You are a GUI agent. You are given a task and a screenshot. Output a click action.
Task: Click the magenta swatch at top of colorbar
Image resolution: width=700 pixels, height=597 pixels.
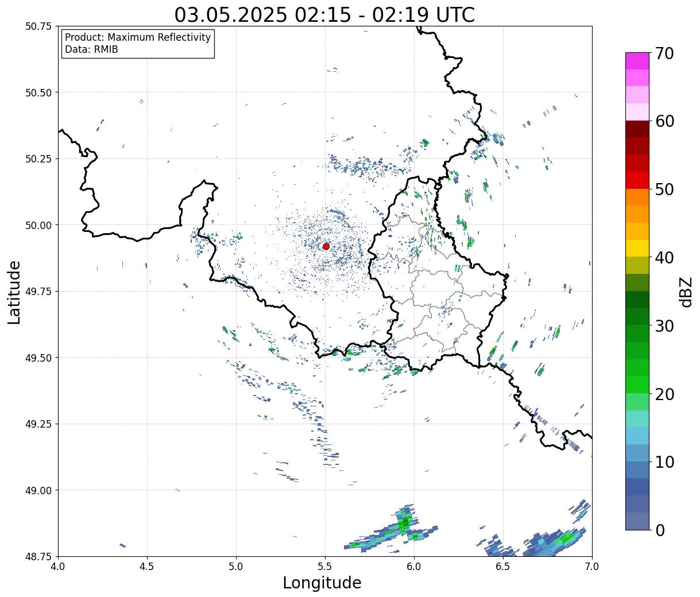tap(637, 61)
